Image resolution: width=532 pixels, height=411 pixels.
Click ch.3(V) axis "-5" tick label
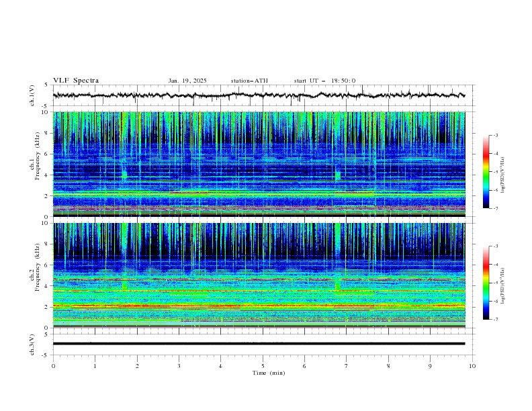tap(46, 355)
